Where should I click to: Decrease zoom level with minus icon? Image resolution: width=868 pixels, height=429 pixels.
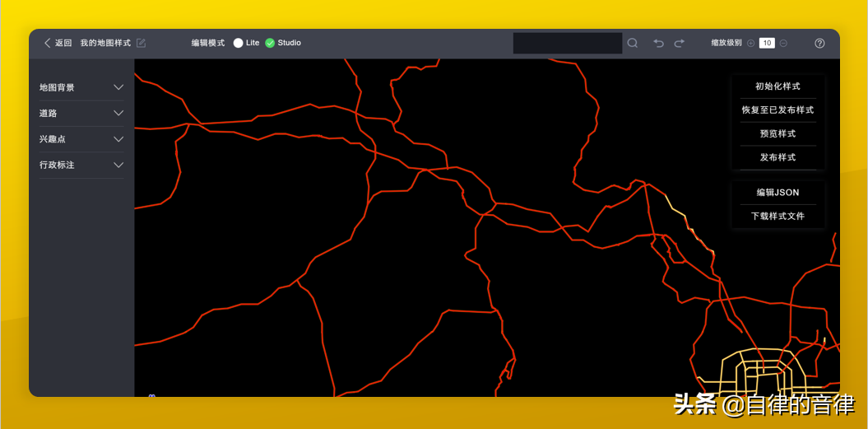coord(783,44)
